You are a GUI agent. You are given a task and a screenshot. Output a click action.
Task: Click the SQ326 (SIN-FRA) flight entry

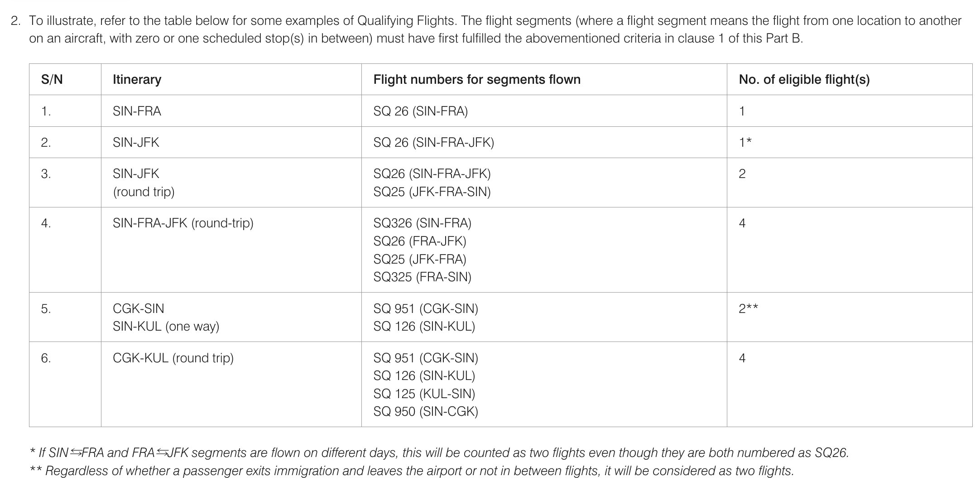point(422,223)
